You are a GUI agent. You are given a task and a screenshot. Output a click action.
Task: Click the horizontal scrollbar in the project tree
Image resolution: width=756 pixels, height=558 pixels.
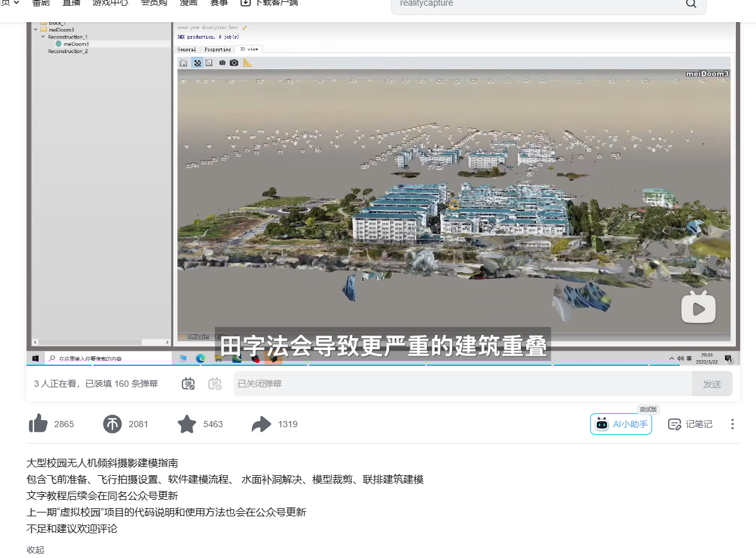coord(90,343)
